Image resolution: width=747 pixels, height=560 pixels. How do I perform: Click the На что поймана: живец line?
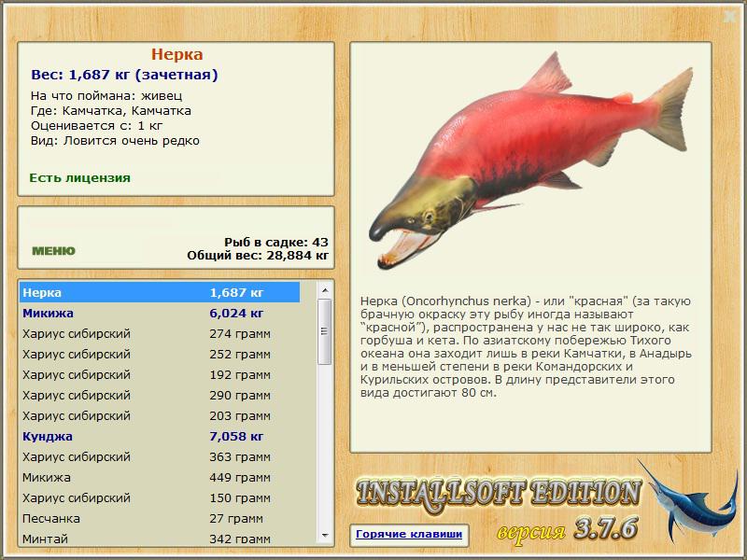(x=106, y=96)
